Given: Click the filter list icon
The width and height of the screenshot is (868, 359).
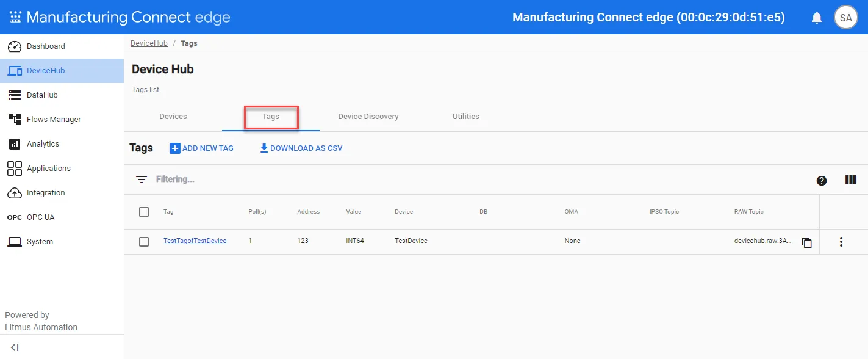Looking at the screenshot, I should pyautogui.click(x=142, y=179).
